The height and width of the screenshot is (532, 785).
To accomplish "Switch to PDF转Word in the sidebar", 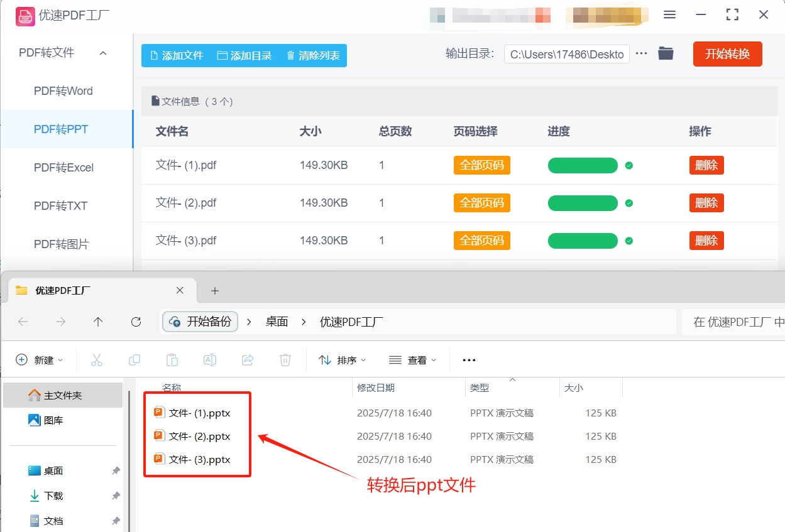I will [x=63, y=90].
